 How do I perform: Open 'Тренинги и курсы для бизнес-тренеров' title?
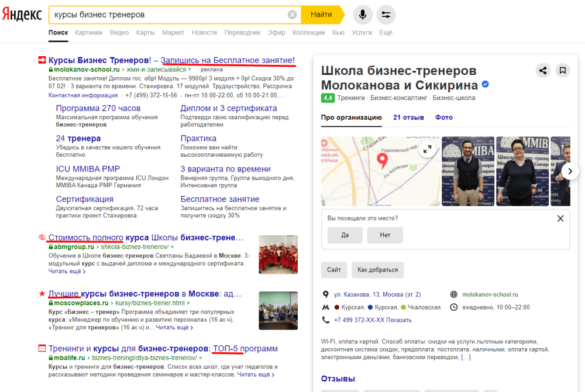(x=163, y=348)
